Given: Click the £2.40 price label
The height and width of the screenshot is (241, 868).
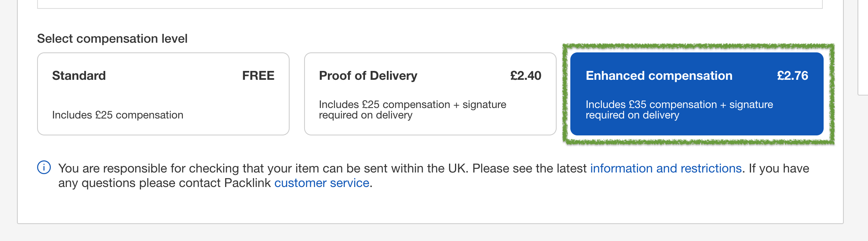Looking at the screenshot, I should 526,76.
